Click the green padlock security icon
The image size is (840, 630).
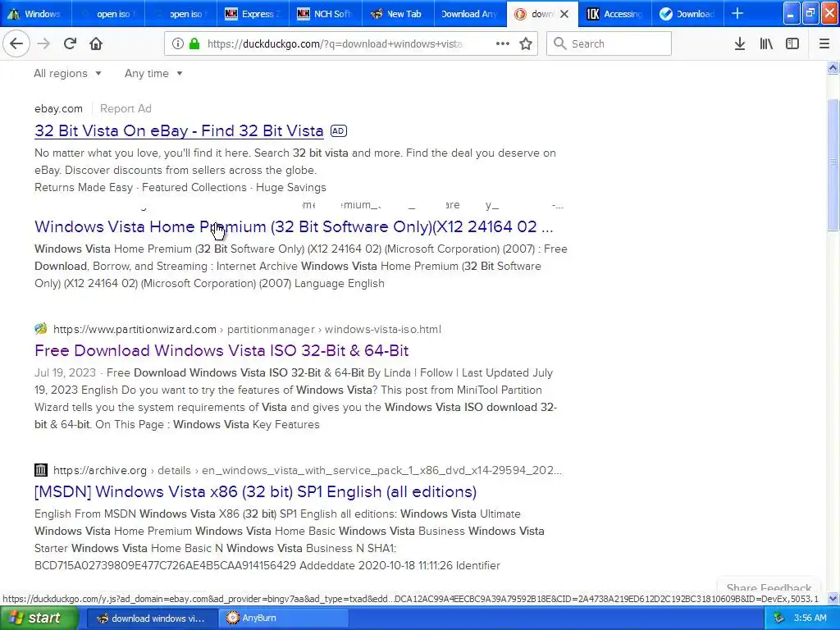[x=195, y=43]
